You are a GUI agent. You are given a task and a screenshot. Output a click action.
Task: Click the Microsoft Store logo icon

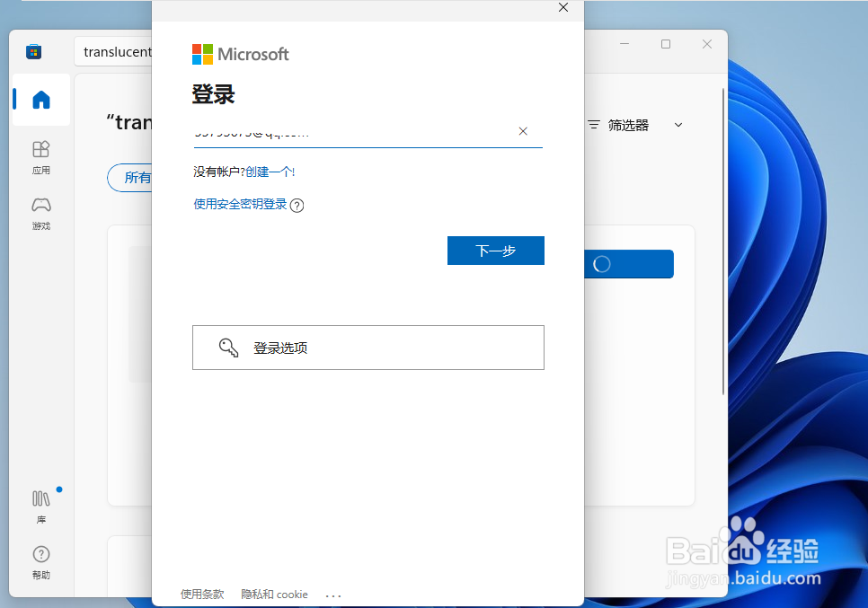point(34,52)
